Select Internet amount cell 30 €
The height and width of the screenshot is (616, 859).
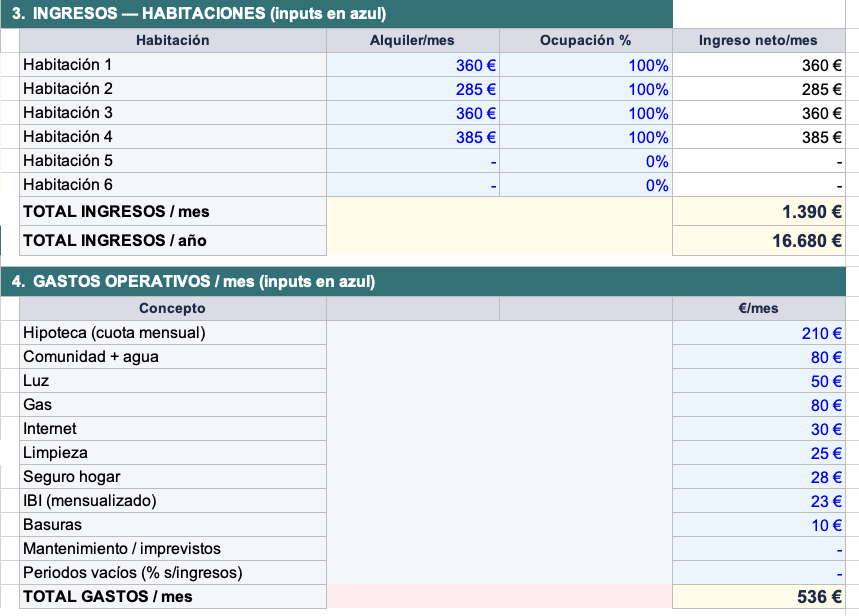tap(759, 429)
